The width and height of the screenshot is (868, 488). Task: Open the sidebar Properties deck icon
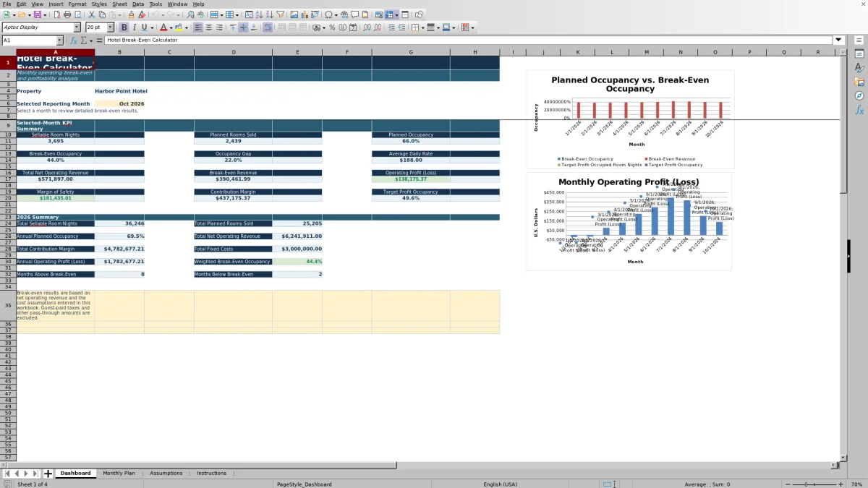[859, 54]
